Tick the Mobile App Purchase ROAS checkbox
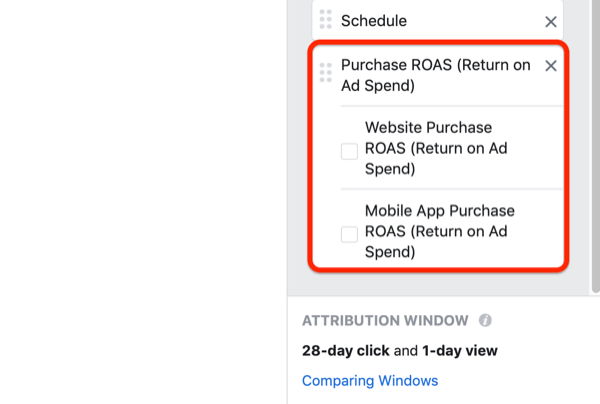This screenshot has width=600, height=404. coord(349,234)
